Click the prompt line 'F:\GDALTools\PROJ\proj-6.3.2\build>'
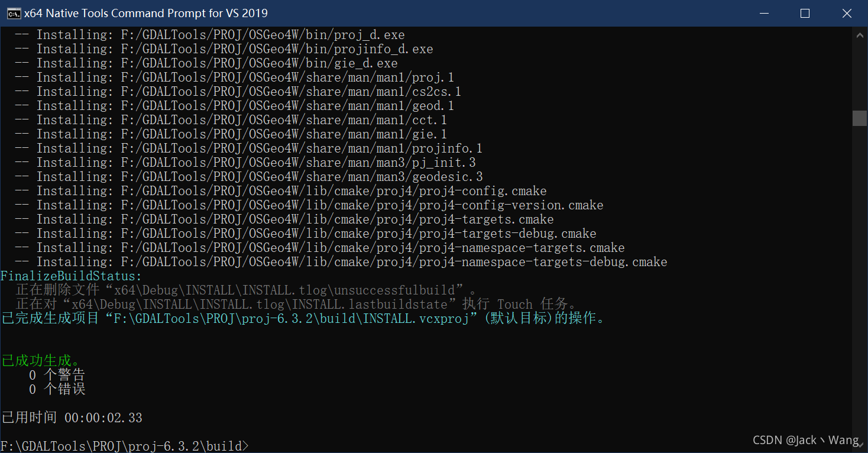Screen dimensions: 868x453 point(125,446)
